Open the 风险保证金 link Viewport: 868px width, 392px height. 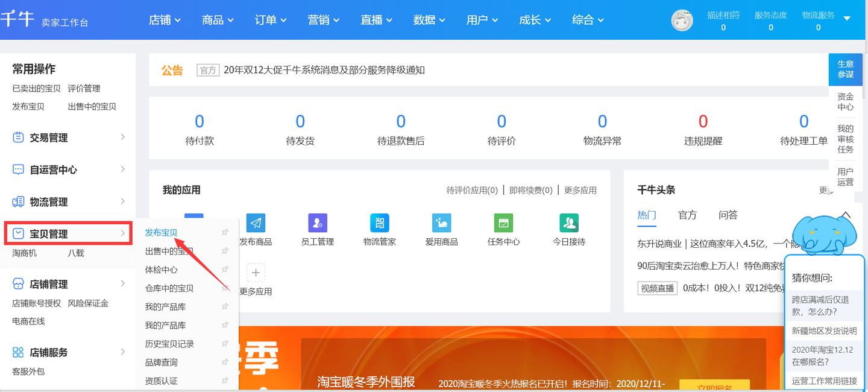click(x=88, y=303)
